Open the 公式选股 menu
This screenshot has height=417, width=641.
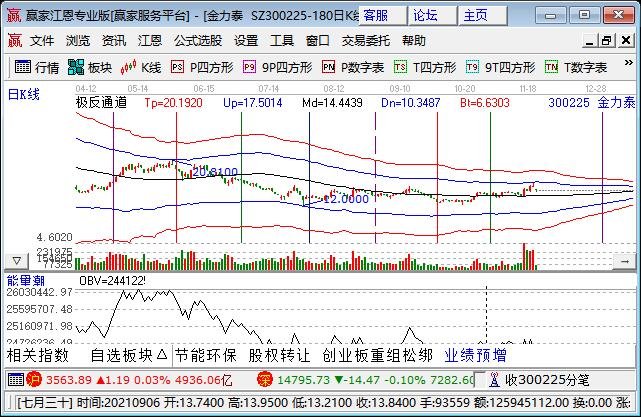(198, 40)
